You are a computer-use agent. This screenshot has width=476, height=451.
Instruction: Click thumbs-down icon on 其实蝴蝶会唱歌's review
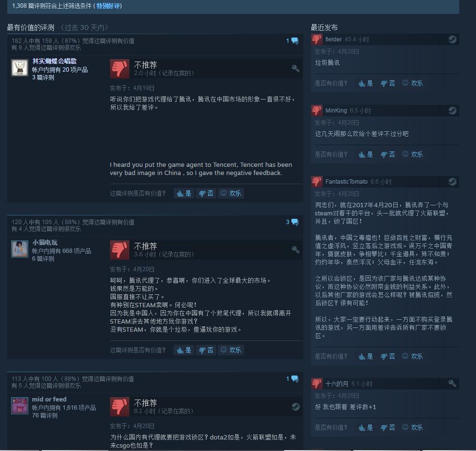click(120, 69)
